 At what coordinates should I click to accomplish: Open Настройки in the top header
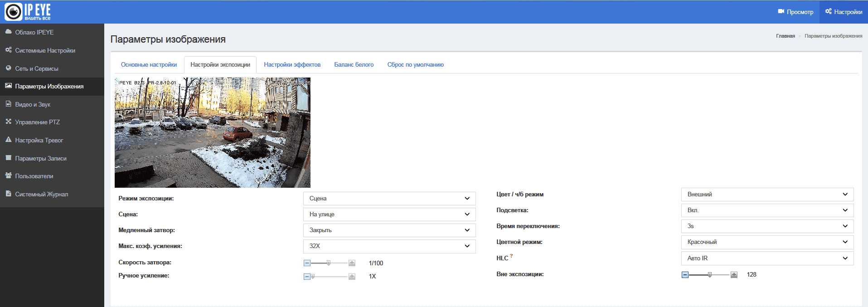[844, 12]
